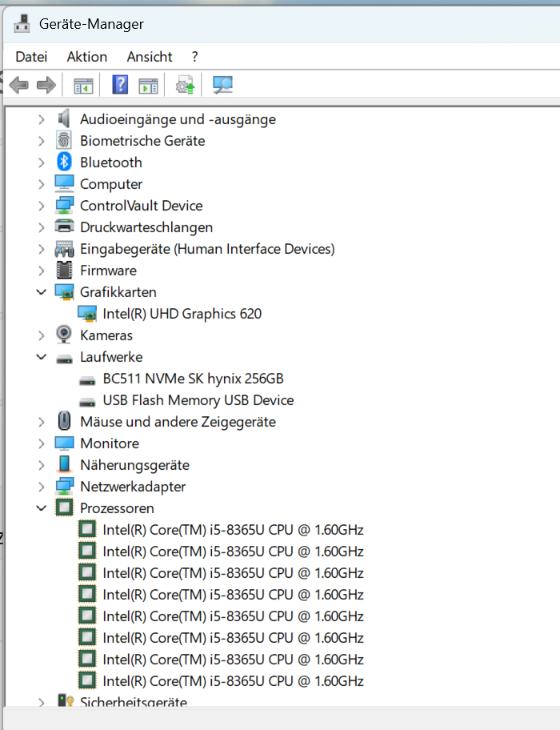Click the Monitore display icon
This screenshot has height=730, width=560.
(x=64, y=443)
